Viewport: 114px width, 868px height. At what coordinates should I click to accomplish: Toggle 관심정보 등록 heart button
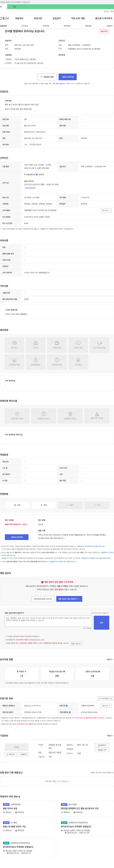pyautogui.click(x=47, y=77)
